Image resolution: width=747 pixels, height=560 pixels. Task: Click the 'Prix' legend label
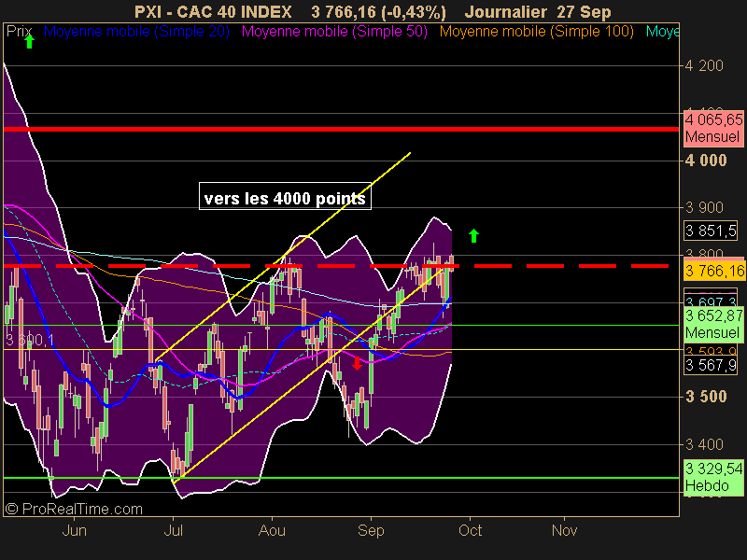19,32
